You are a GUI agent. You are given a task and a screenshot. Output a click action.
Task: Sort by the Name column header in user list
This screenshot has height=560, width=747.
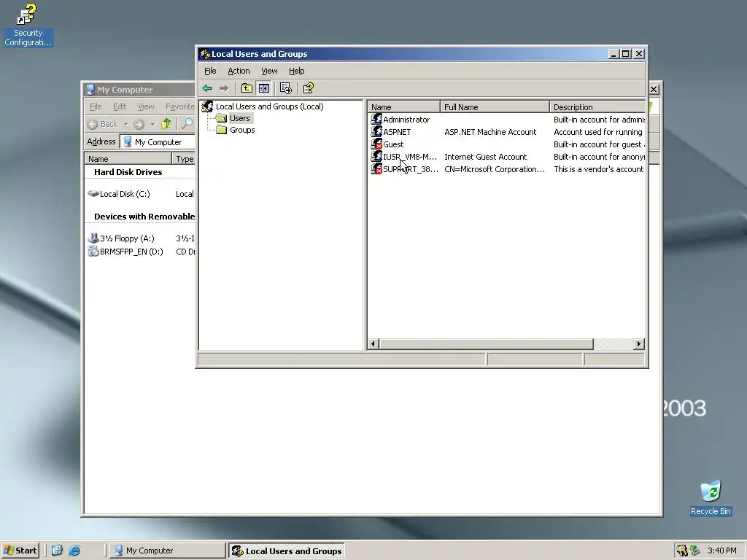[404, 107]
